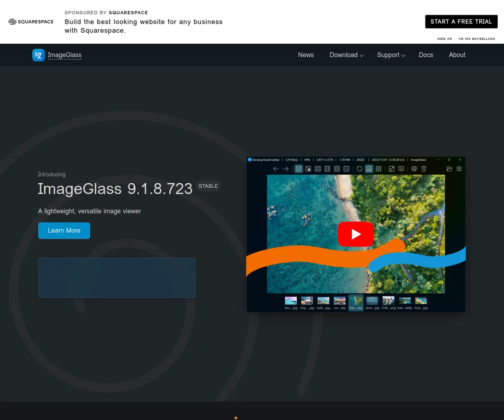Click the hamburger menu icon in the viewer toolbar
504x420 pixels.
tap(459, 169)
